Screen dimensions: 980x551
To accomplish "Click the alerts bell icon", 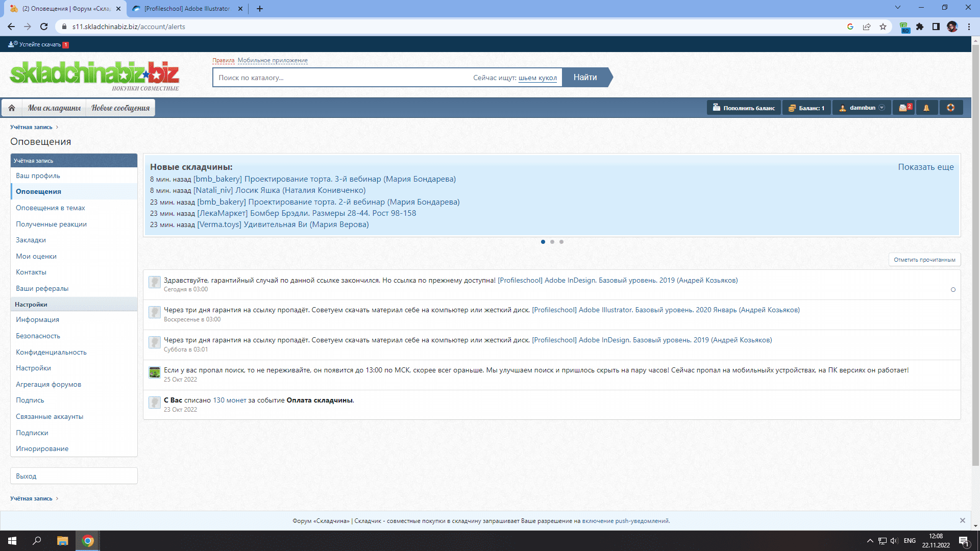I will click(926, 108).
